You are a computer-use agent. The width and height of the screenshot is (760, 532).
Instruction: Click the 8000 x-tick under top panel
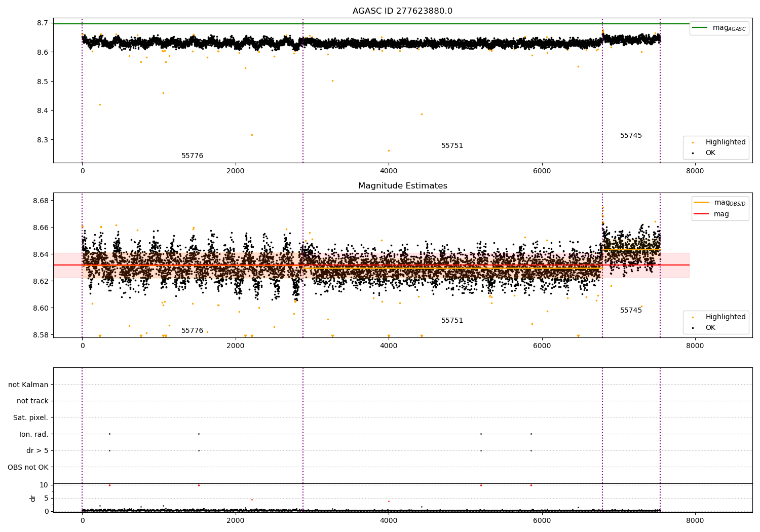[x=695, y=171]
